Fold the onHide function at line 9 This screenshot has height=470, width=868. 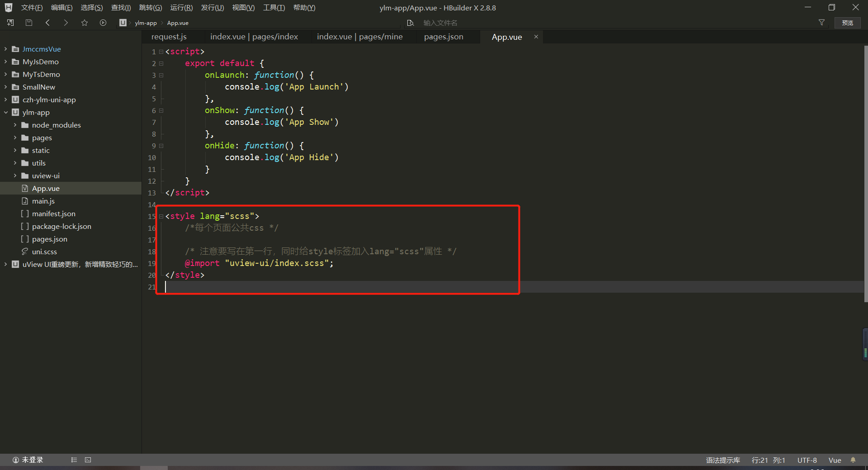click(161, 146)
